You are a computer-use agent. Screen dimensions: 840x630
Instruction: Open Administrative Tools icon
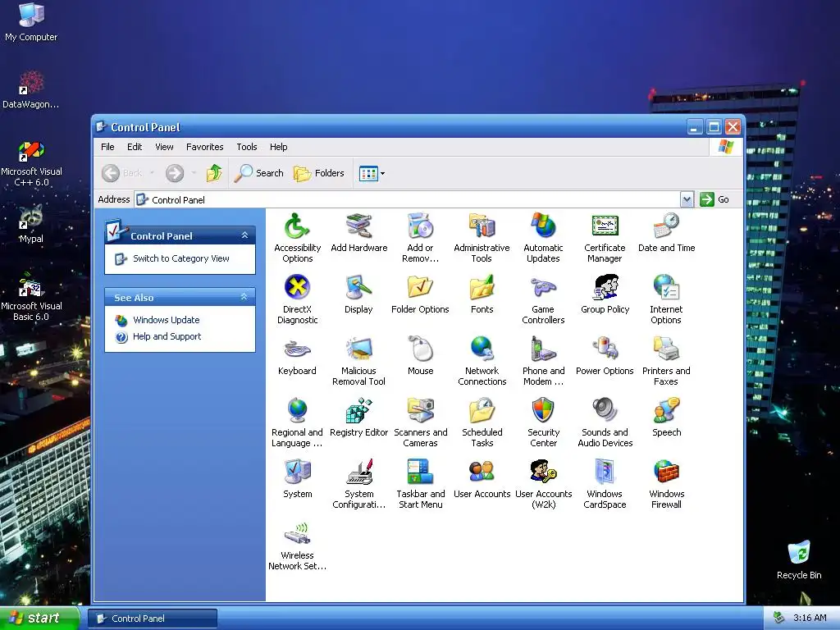click(482, 237)
